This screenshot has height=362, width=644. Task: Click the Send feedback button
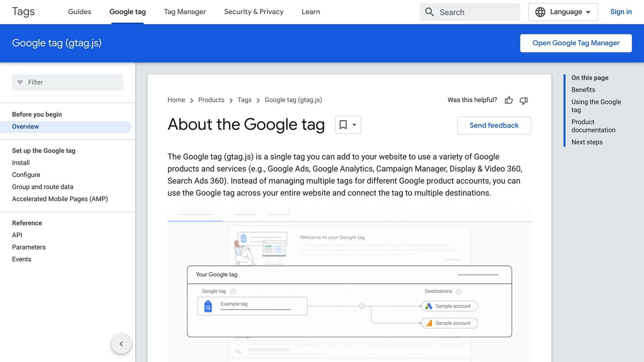click(494, 125)
